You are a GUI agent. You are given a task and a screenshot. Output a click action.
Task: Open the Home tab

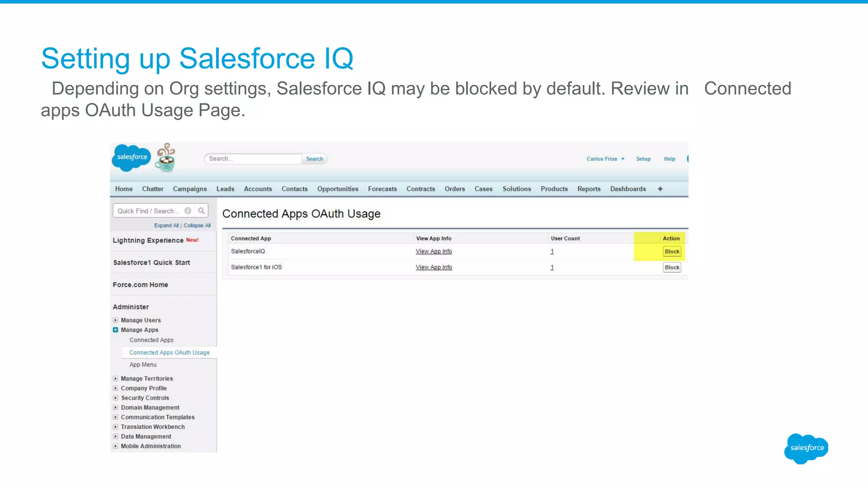(124, 189)
